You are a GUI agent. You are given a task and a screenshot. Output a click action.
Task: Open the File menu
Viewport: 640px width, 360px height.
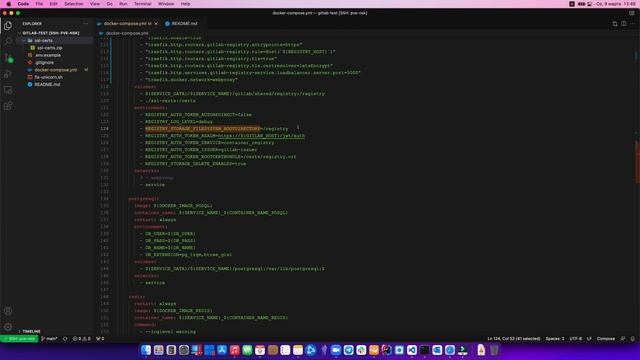pyautogui.click(x=39, y=4)
